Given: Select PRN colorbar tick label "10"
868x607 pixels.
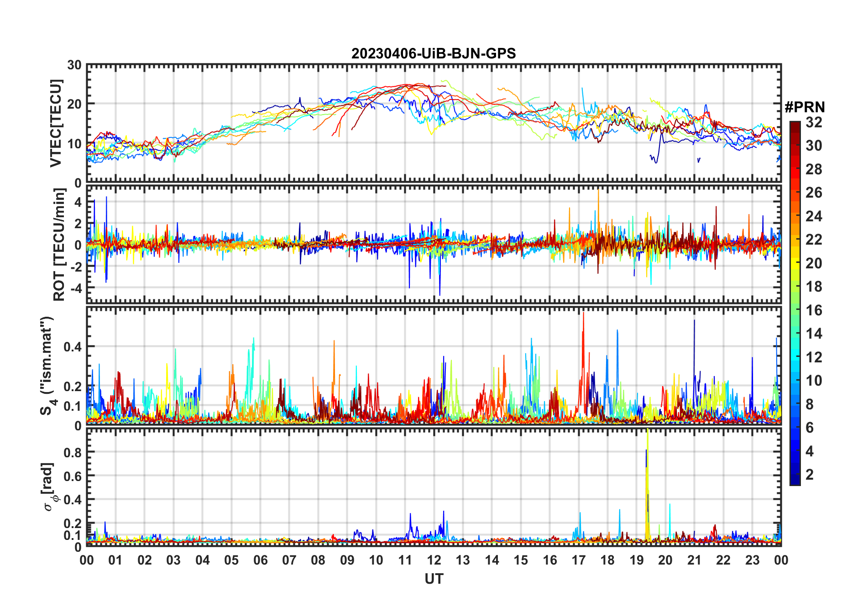Looking at the screenshot, I should [x=814, y=381].
